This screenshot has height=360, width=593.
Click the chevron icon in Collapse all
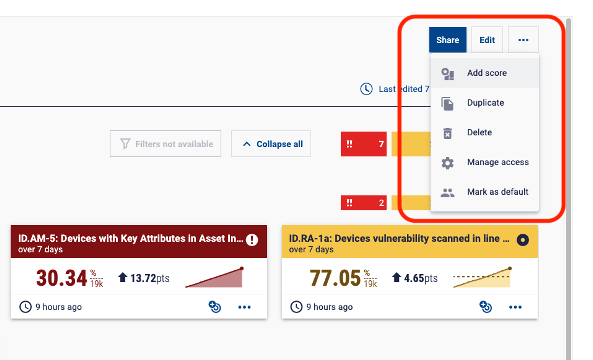click(247, 144)
